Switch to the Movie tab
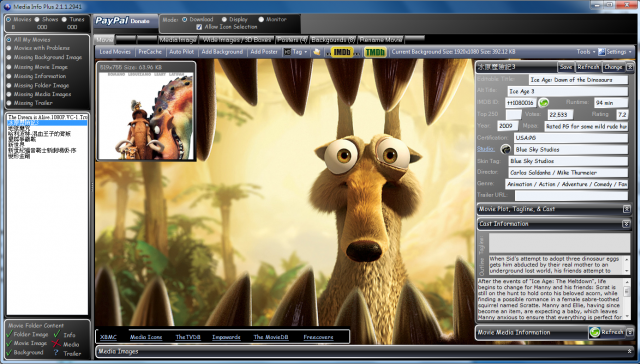Viewport: 640px width, 364px height. coord(104,40)
